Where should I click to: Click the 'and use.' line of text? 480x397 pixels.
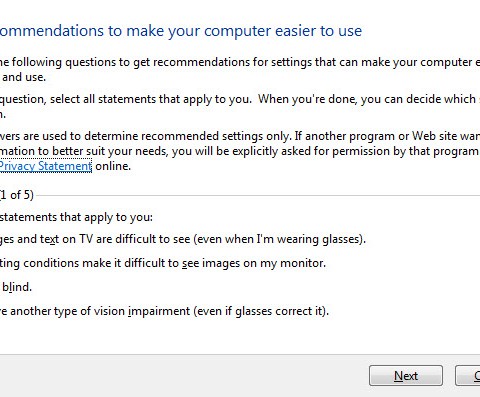(23, 77)
